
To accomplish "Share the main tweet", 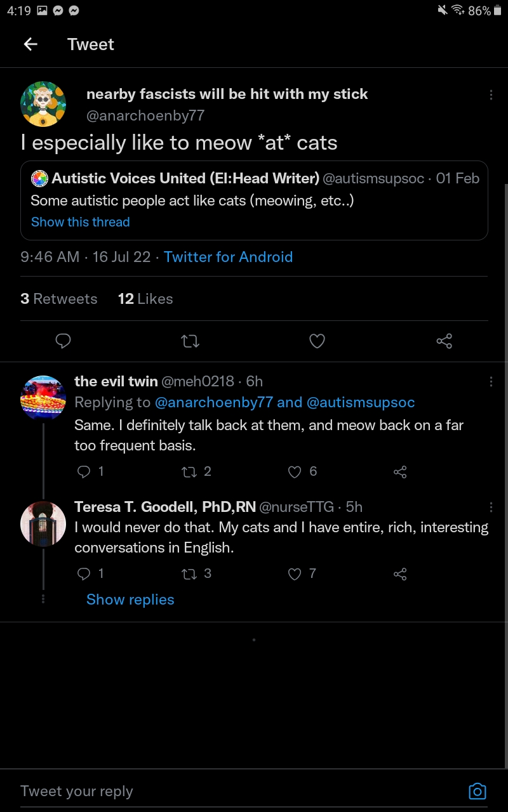I will tap(444, 341).
